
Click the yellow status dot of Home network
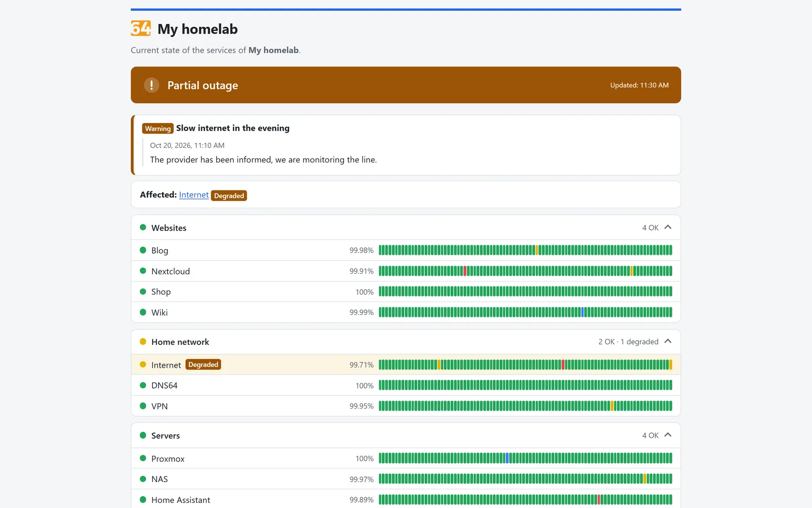[x=143, y=341]
